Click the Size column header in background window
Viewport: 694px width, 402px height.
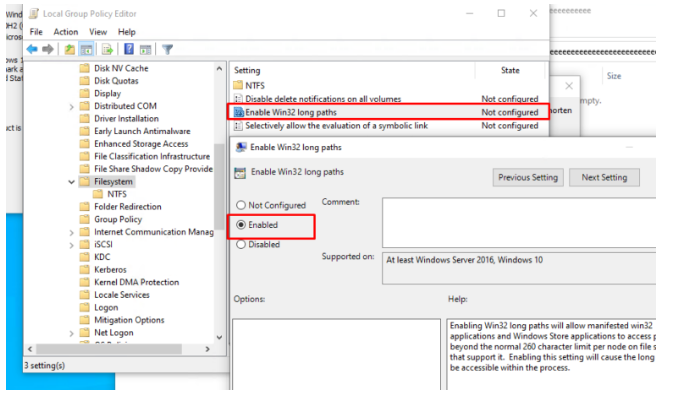614,76
